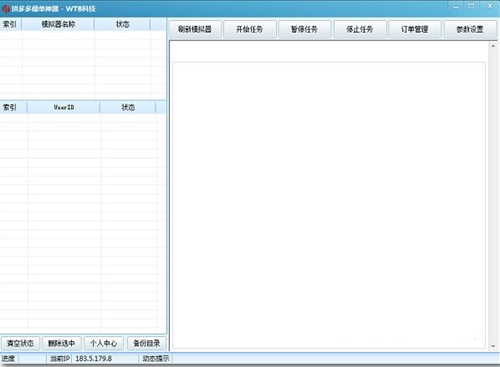Click the app icon in title bar

[6, 9]
